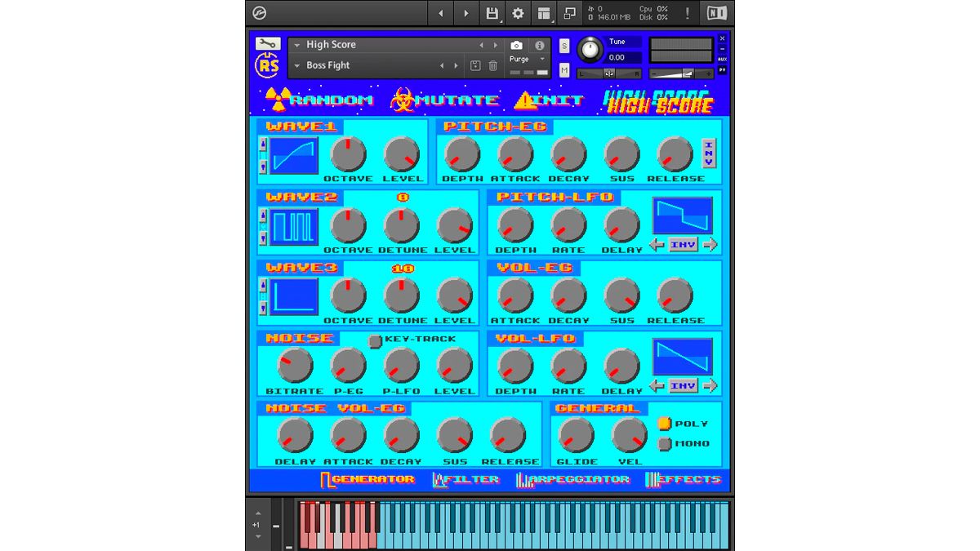Click the pan L-R slider
Screen dimensions: 980x551
coord(608,73)
